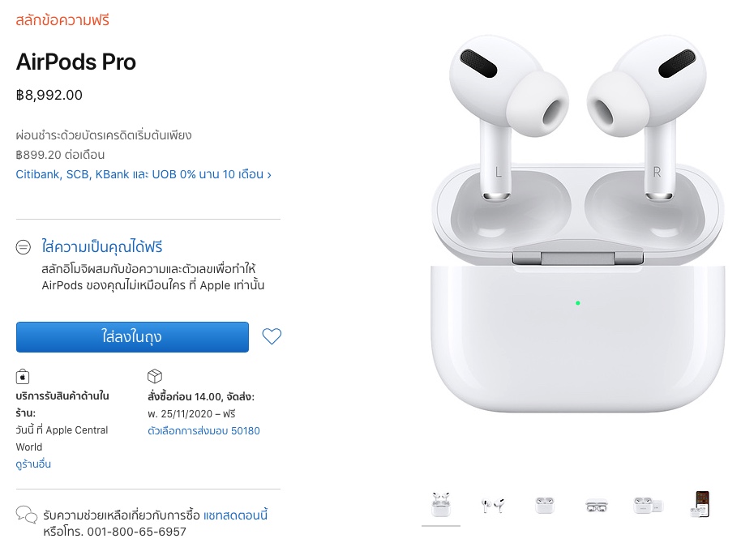
Task: Add AirPods Pro to bag with ใส่ลงในถุง
Action: pos(132,337)
